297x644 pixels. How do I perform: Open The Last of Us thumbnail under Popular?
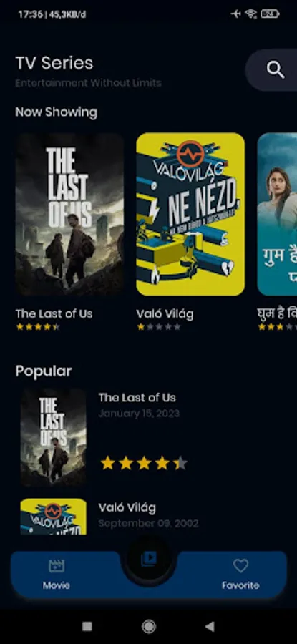(x=54, y=437)
